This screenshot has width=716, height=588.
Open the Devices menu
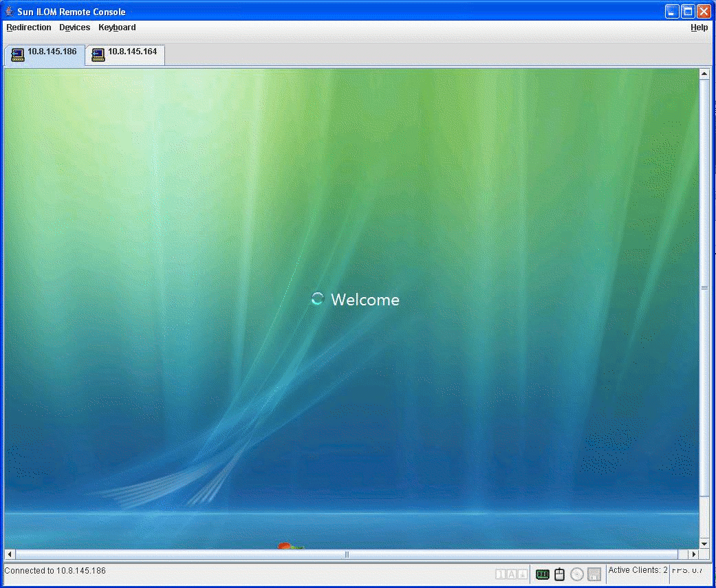click(x=74, y=28)
